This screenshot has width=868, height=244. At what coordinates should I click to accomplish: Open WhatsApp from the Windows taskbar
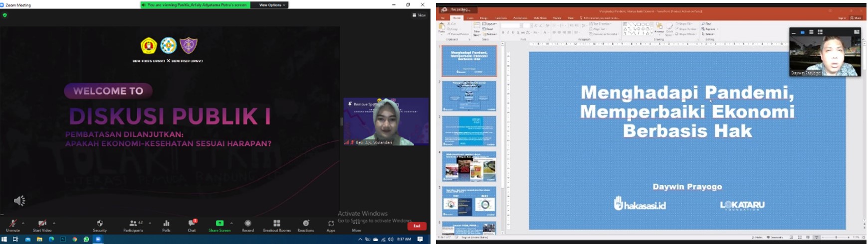click(x=86, y=240)
